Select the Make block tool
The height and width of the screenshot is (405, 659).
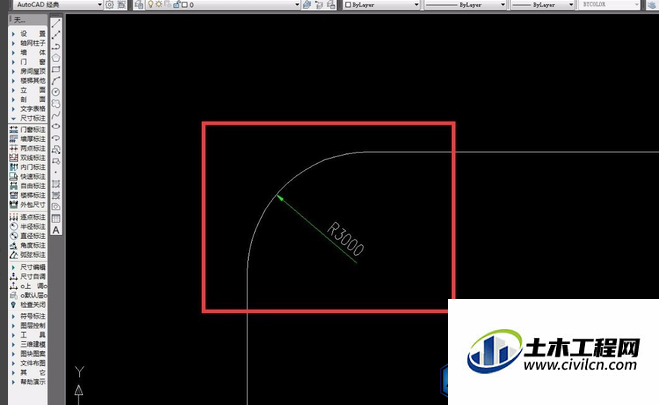click(x=56, y=161)
